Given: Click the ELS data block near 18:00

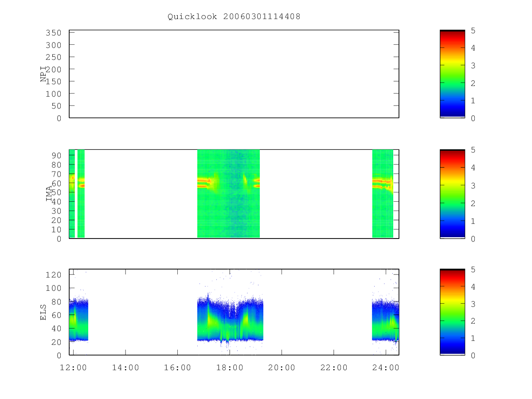Looking at the screenshot, I should coord(230,319).
